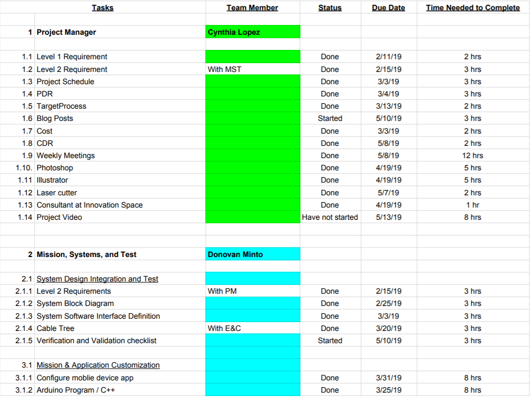This screenshot has width=532, height=399.
Task: Select the Have not started status cell
Action: [x=330, y=217]
